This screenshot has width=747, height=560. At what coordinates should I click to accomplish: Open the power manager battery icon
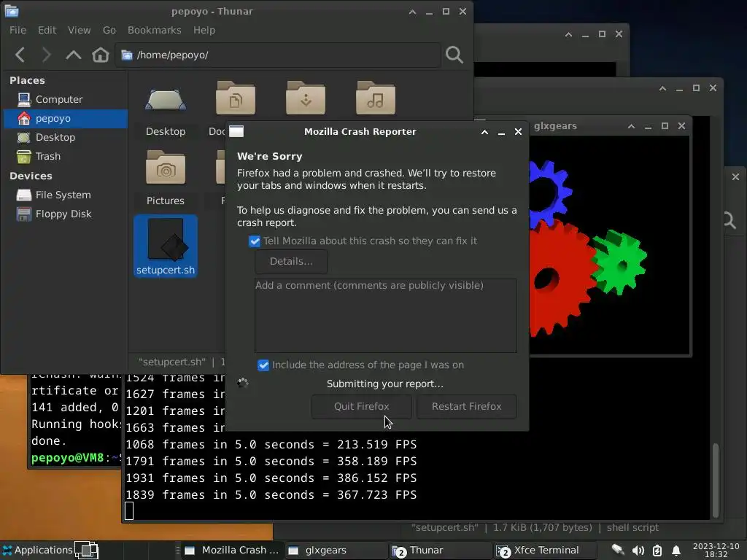coord(657,551)
